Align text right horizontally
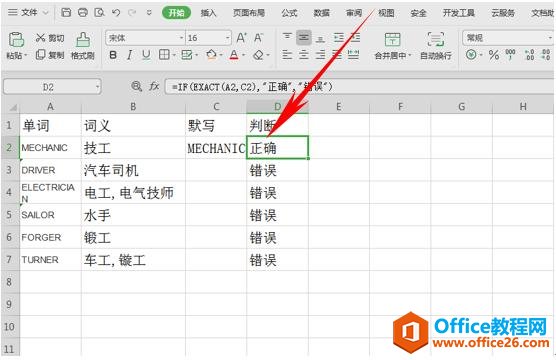Screen dimensions: 556x360 click(x=320, y=55)
